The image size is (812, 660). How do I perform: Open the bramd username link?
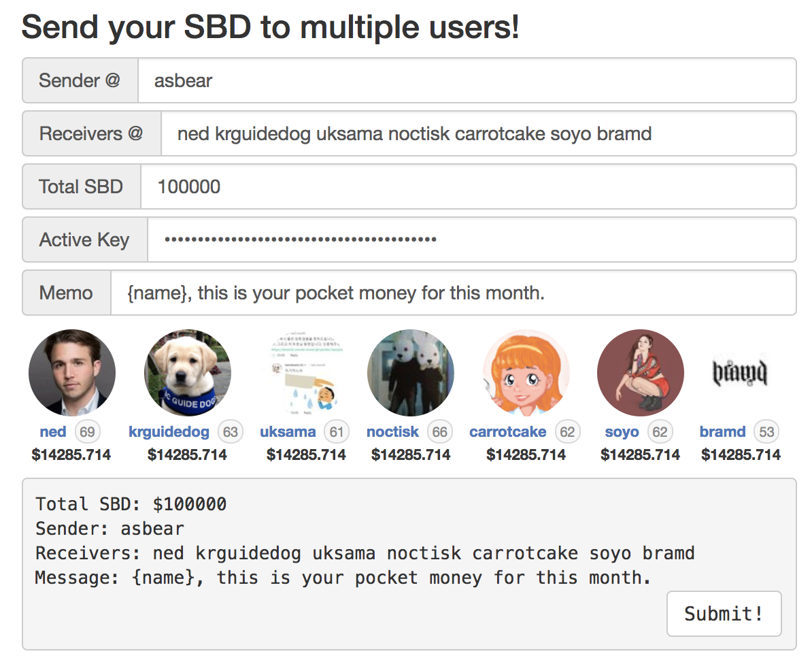coord(722,432)
